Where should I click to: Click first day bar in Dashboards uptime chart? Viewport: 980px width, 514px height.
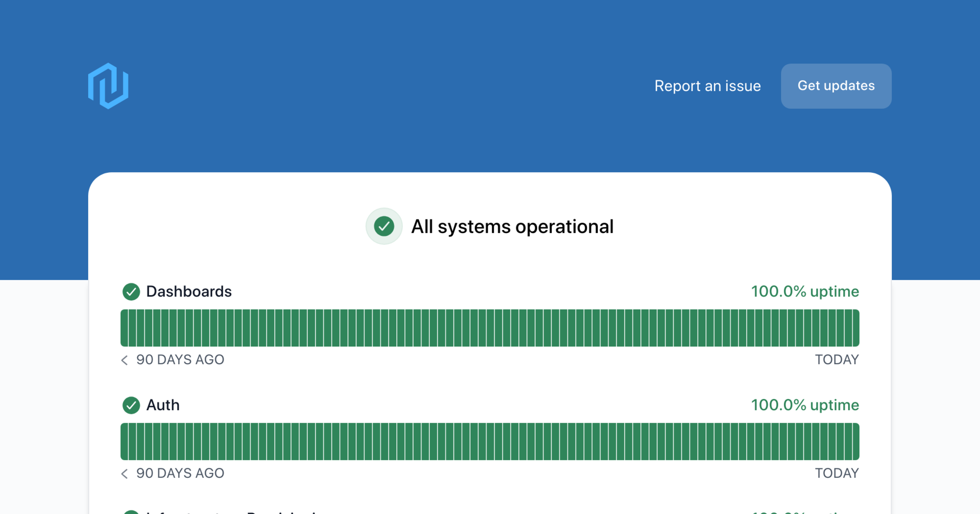pyautogui.click(x=124, y=328)
